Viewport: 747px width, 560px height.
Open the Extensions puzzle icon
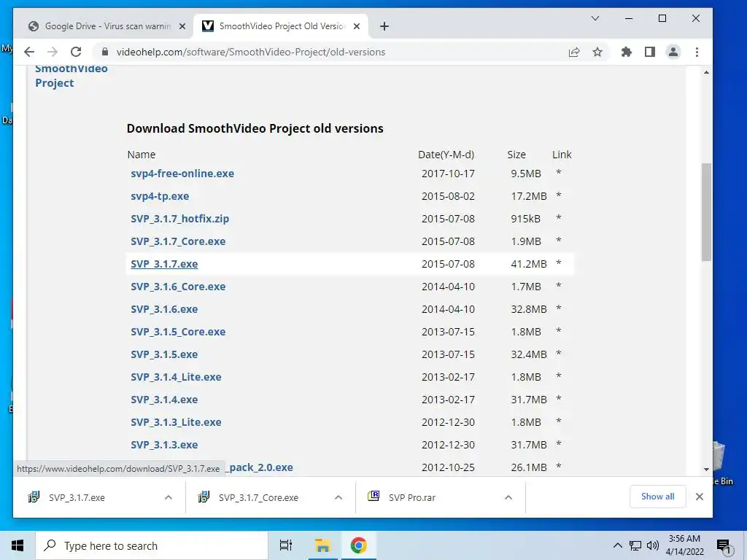pyautogui.click(x=627, y=52)
